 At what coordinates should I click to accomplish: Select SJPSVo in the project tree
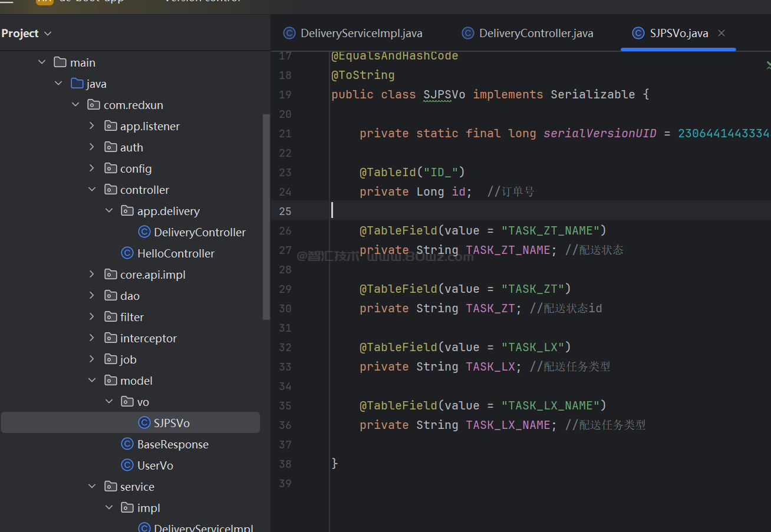[130, 423]
